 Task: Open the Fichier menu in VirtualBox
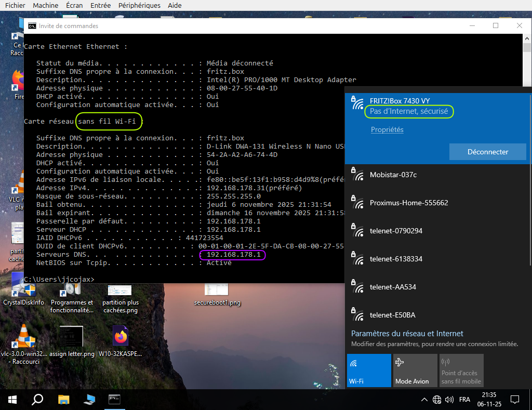15,5
